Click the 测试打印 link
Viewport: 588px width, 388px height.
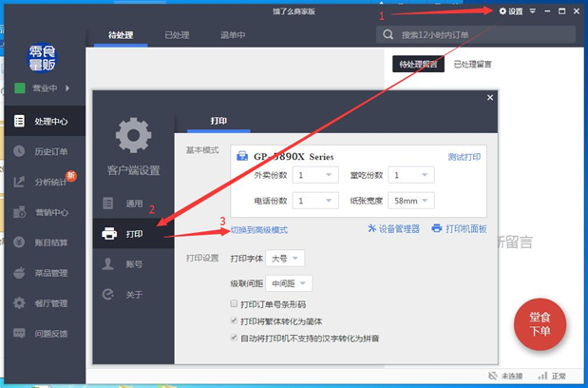465,157
